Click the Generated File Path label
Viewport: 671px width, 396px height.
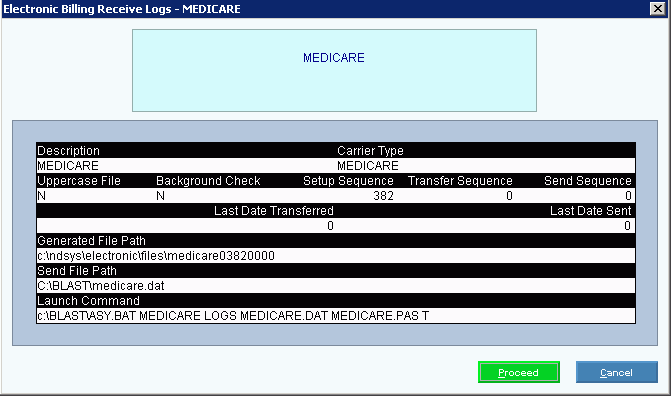[x=92, y=241]
